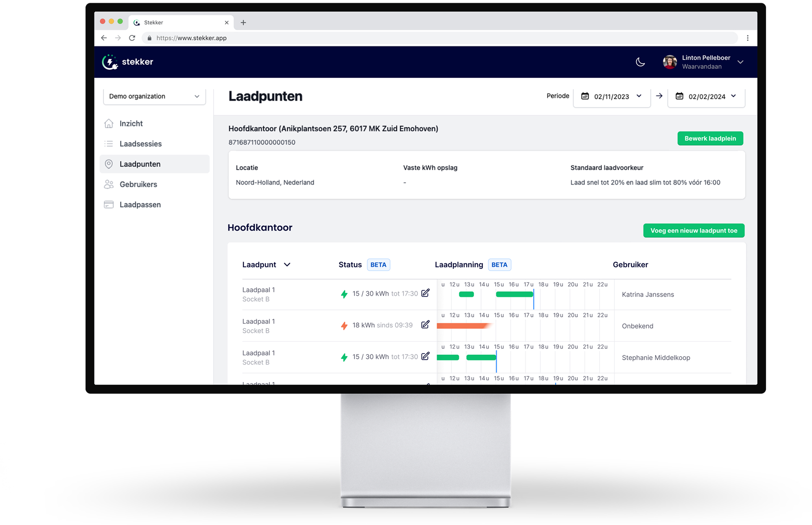Toggle dark mode with the moon icon

click(x=640, y=62)
